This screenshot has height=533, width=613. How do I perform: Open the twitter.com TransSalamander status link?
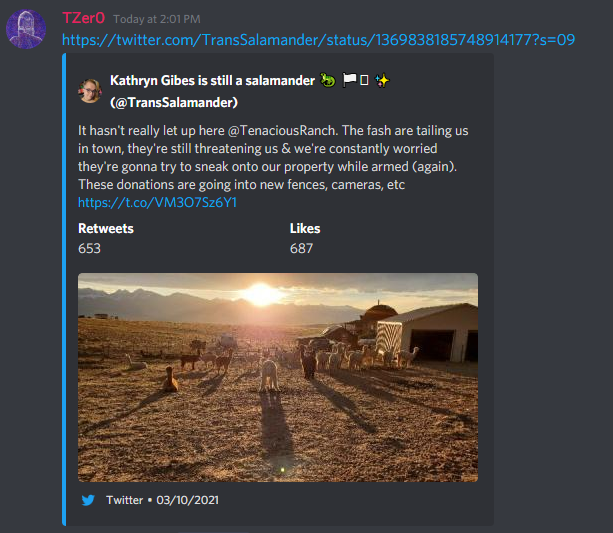point(319,40)
